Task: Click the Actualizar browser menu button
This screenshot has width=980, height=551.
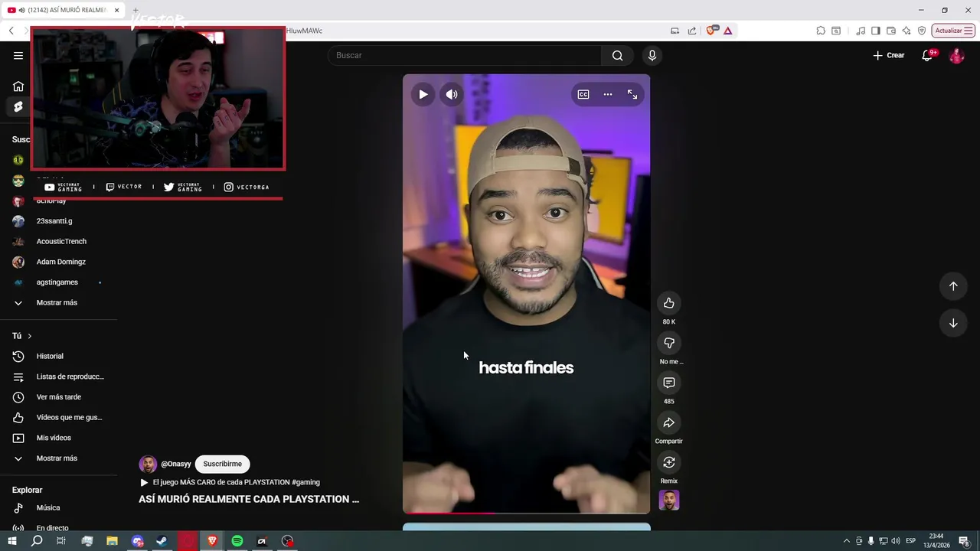Action: tap(953, 31)
